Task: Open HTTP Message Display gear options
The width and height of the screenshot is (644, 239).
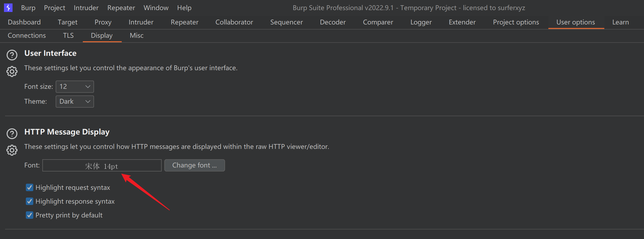Action: [12, 150]
